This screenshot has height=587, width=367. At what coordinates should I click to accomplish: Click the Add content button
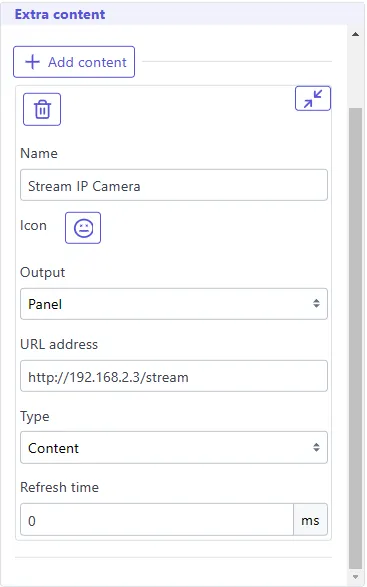pos(74,62)
